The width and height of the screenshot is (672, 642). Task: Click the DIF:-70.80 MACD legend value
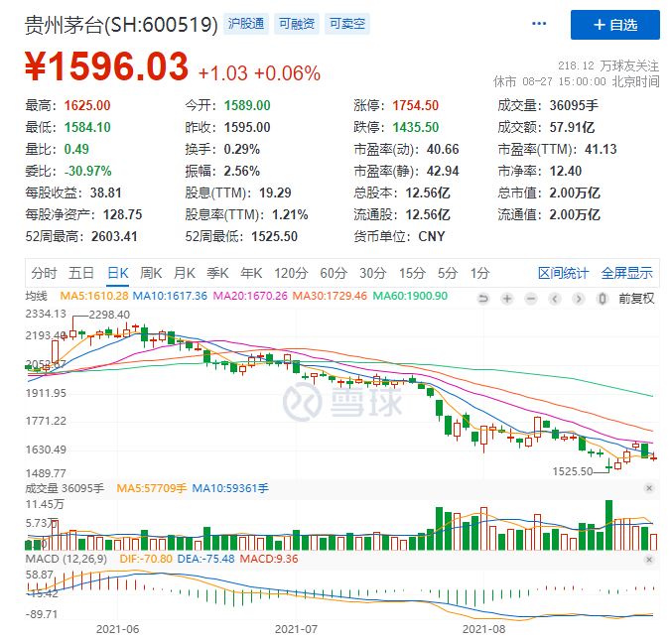tap(146, 559)
